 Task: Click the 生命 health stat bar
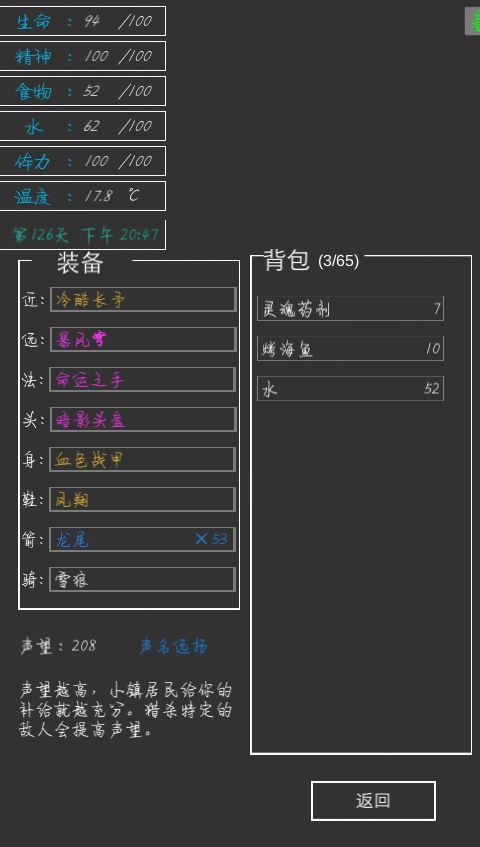[83, 21]
